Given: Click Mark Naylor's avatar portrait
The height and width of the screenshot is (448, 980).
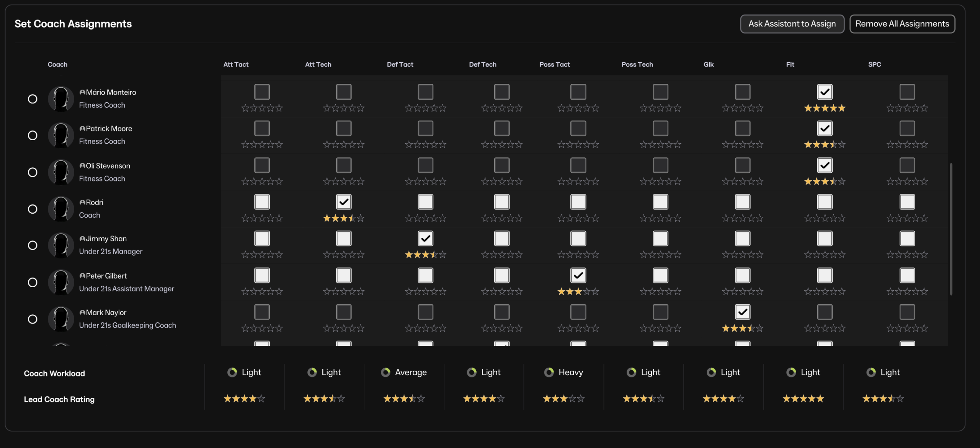Looking at the screenshot, I should pyautogui.click(x=60, y=319).
